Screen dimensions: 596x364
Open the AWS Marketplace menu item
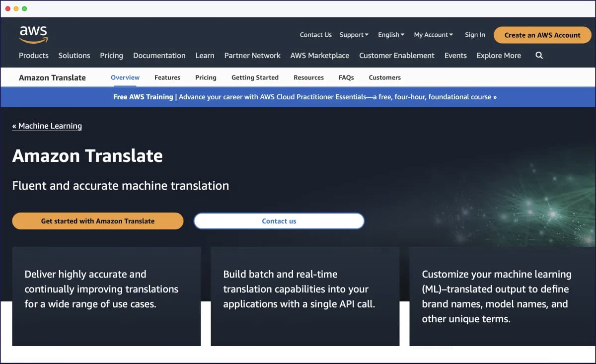pyautogui.click(x=319, y=56)
